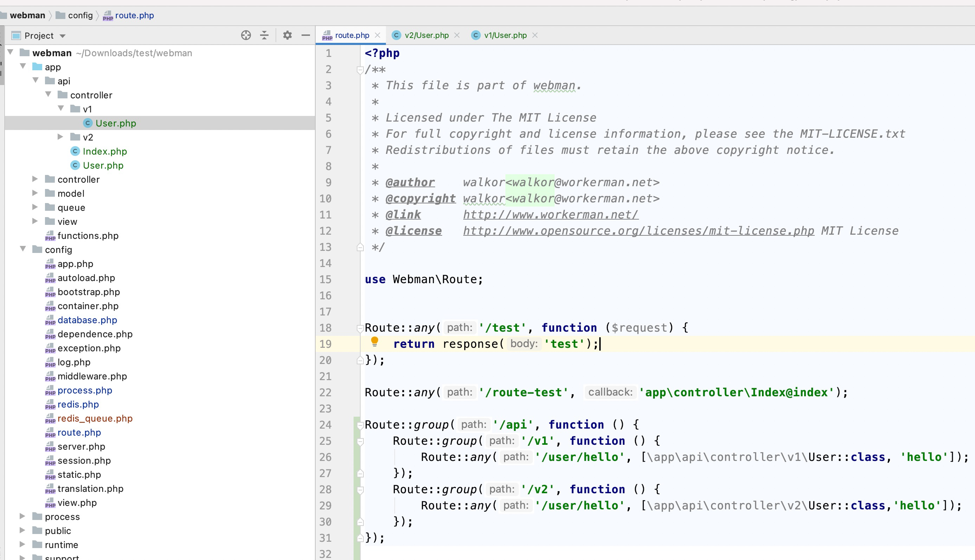
Task: Select view.php file
Action: pyautogui.click(x=77, y=502)
